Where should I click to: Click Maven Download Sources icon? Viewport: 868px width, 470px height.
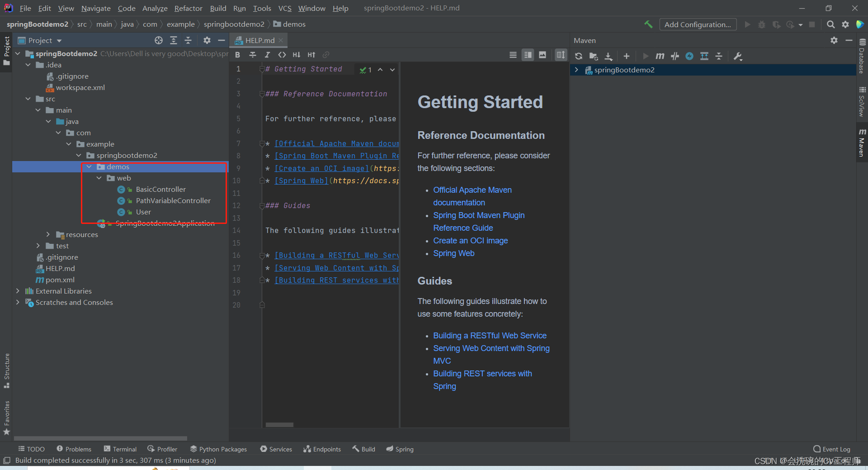[609, 56]
